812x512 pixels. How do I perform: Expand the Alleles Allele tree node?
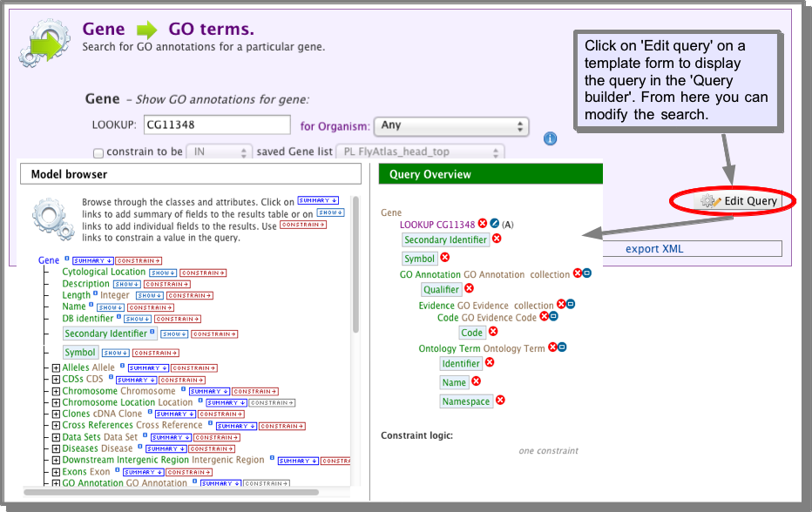[56, 368]
